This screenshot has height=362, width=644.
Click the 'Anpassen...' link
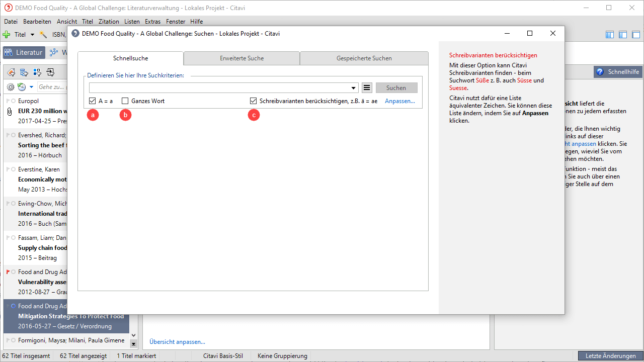tap(400, 101)
